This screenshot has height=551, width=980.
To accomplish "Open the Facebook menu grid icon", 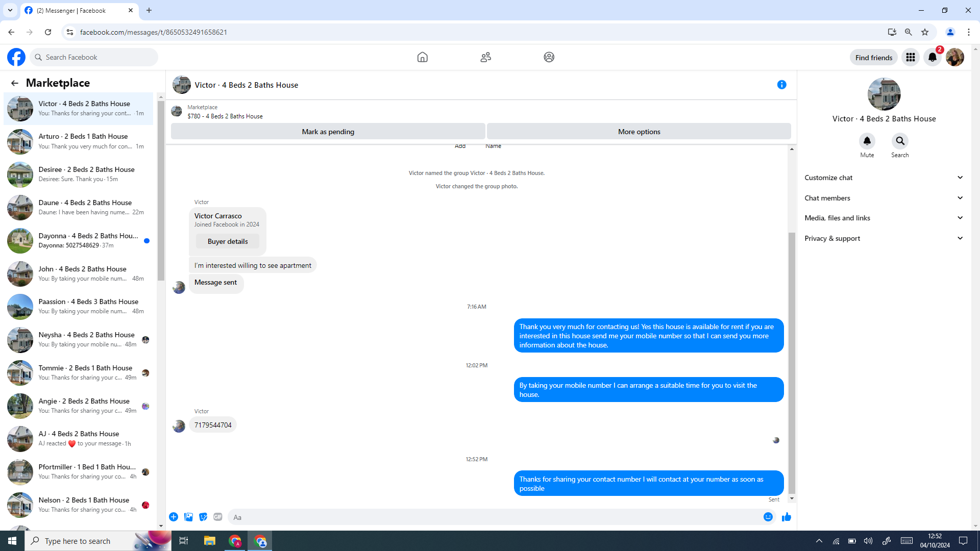I will (910, 57).
